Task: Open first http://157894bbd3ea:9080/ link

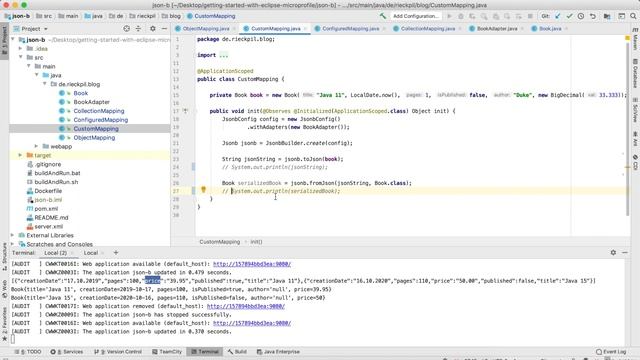Action: 252,264
